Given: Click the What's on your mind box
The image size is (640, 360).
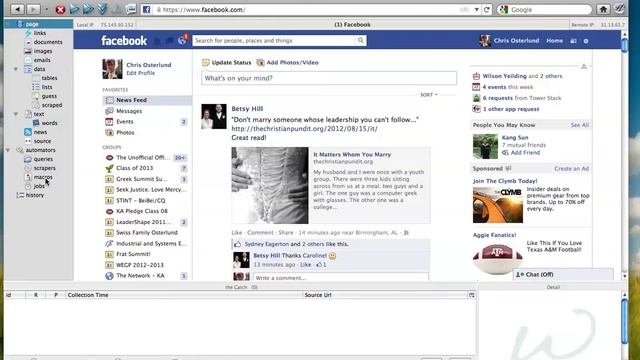Looking at the screenshot, I should coord(329,78).
